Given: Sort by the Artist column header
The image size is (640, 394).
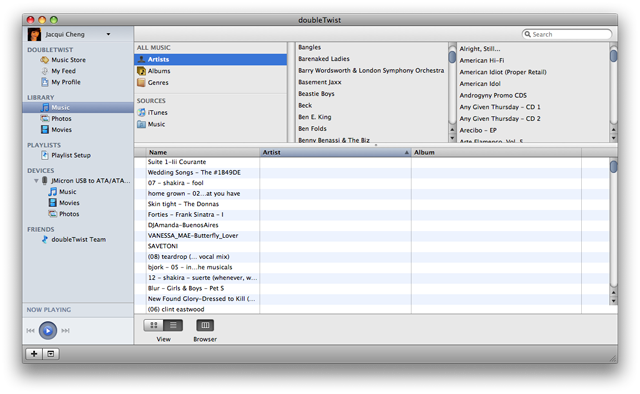Looking at the screenshot, I should (335, 152).
